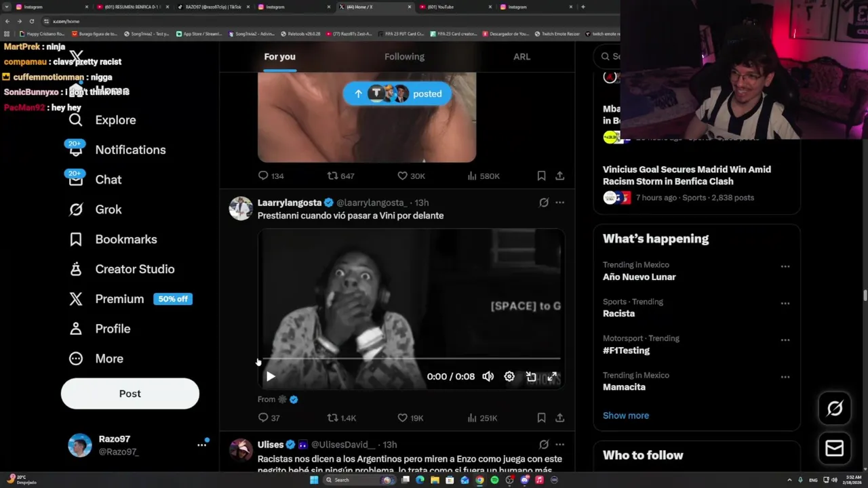Screen dimensions: 868x488
Task: Reply to the post with 134 comments
Action: [271, 176]
